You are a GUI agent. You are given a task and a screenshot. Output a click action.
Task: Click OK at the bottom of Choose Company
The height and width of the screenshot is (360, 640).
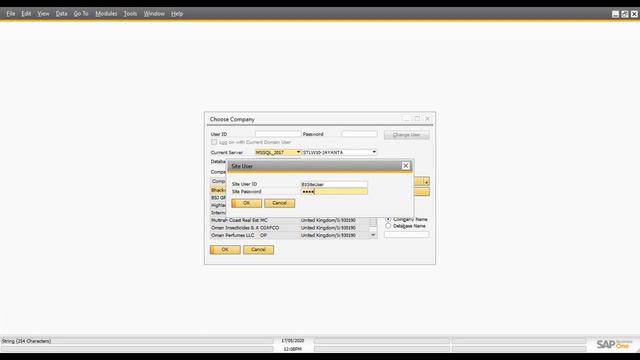[225, 249]
